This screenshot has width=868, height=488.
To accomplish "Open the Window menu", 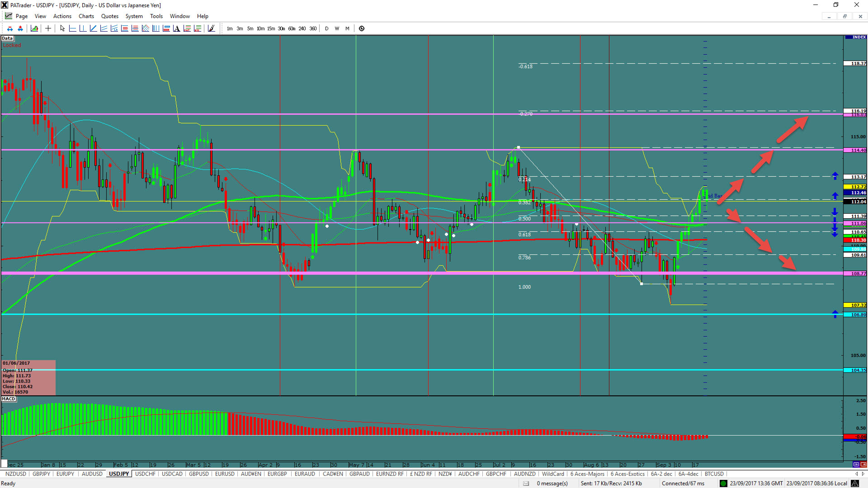I will [x=180, y=16].
